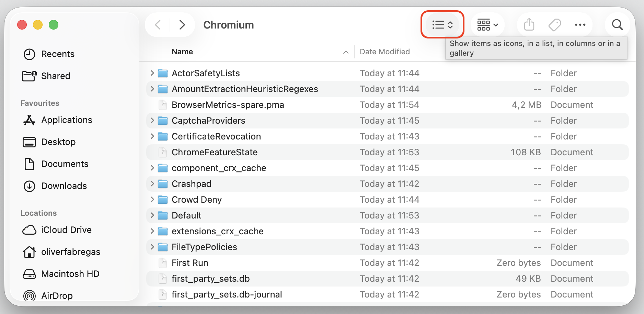644x314 pixels.
Task: Select the ChromeFeatureState document icon
Action: click(163, 152)
